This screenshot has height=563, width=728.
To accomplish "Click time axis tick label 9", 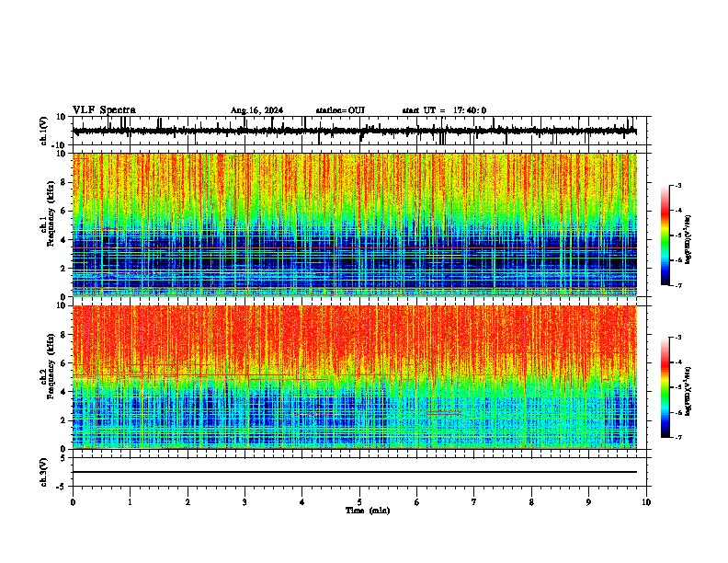I will click(x=588, y=502).
